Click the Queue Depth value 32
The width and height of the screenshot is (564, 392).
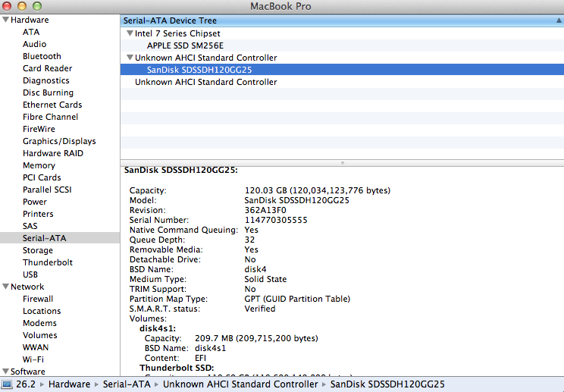[249, 240]
